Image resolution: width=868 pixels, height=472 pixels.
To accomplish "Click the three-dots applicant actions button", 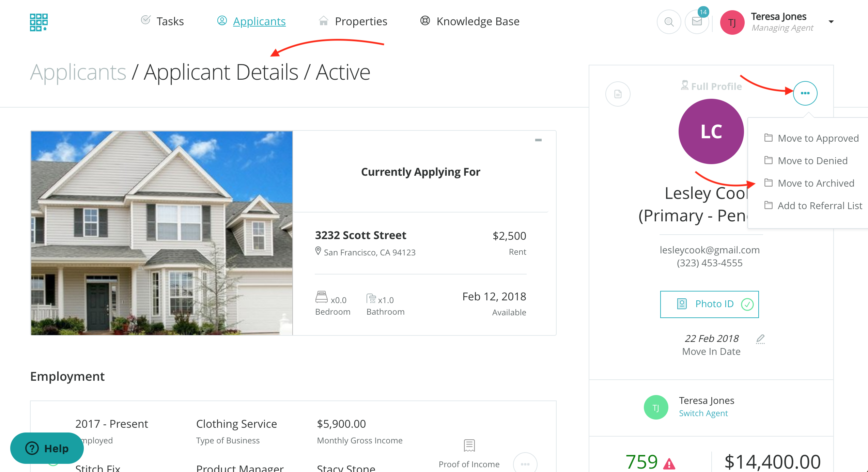I will pos(805,93).
